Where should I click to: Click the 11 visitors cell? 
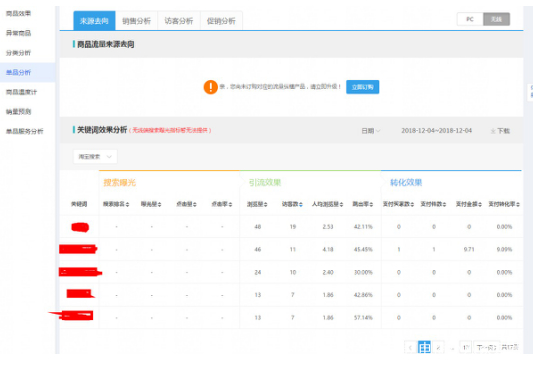(x=293, y=249)
